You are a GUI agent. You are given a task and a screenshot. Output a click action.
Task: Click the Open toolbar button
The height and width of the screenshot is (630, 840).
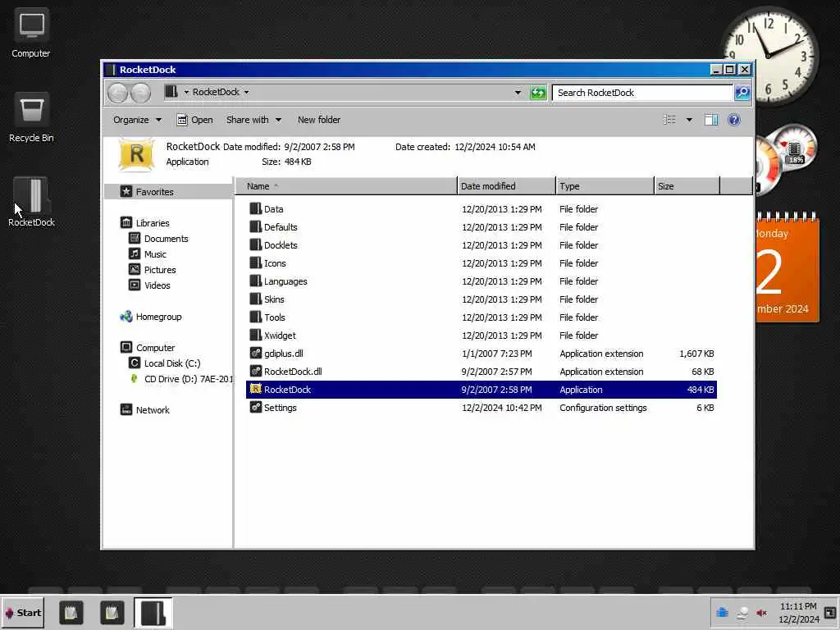coord(194,120)
